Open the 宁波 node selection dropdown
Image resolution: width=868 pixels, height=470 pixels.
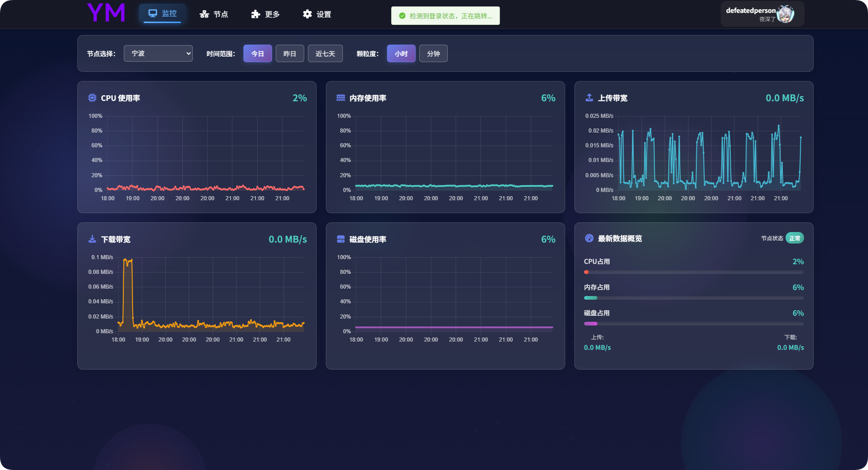tap(158, 53)
